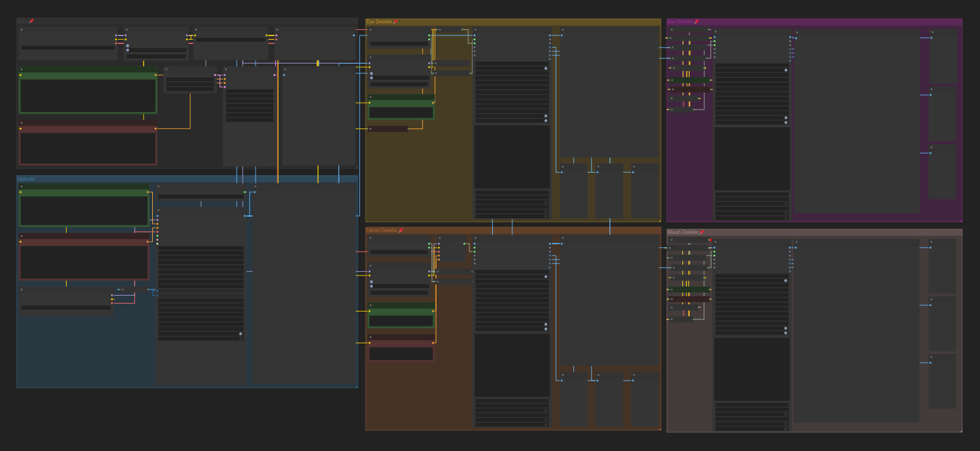Click the pin icon on Base group

coord(31,21)
